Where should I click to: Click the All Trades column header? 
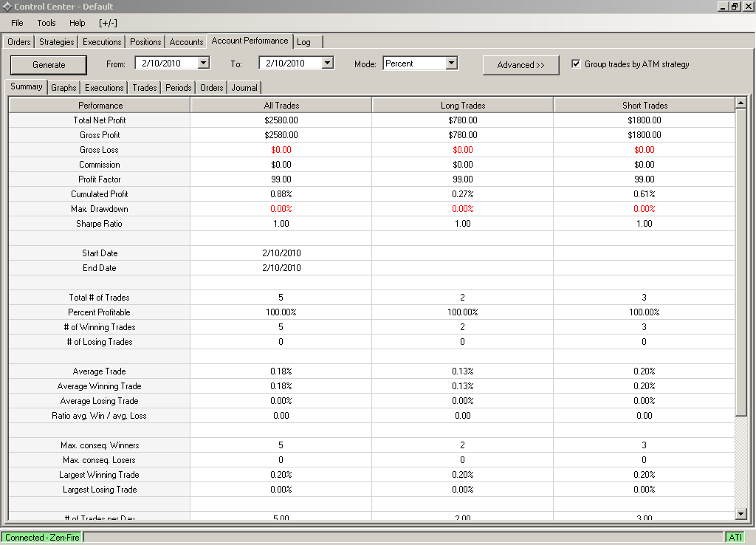[x=281, y=105]
